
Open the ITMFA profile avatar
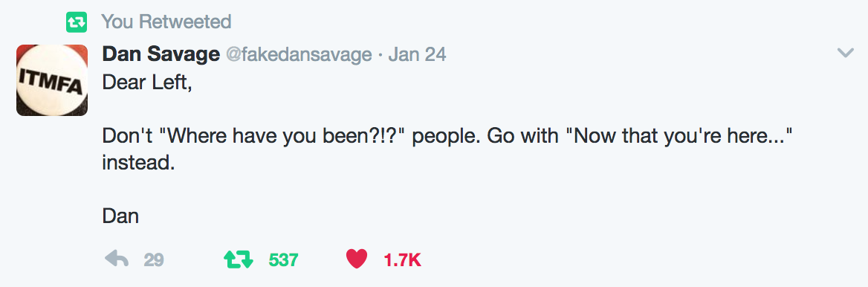click(x=52, y=80)
